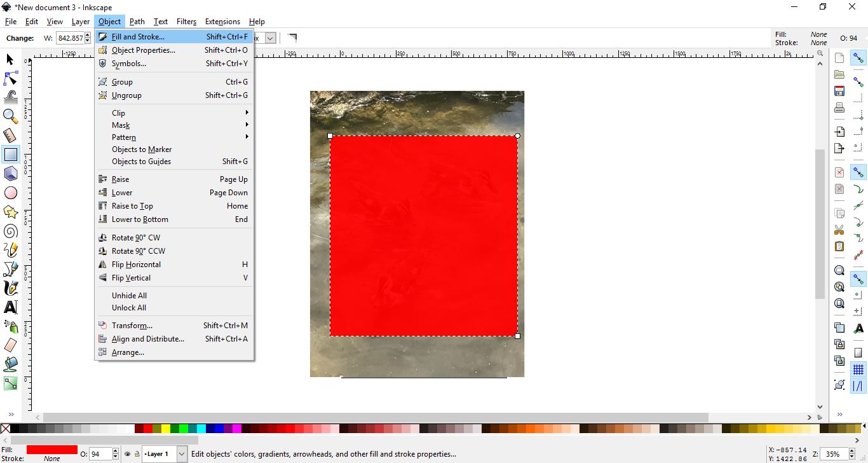Select the Eraser tool
868x463 pixels.
10,345
